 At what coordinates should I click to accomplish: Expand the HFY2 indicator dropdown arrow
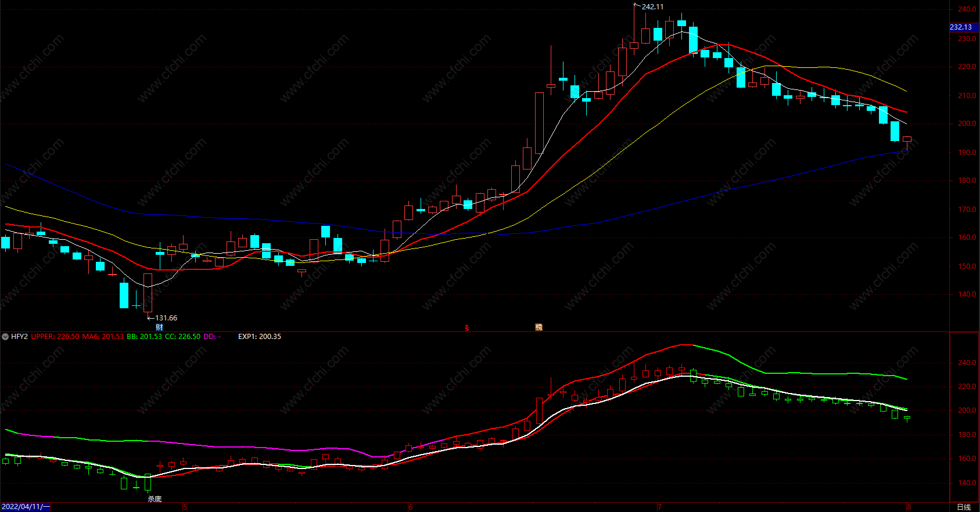(5, 337)
